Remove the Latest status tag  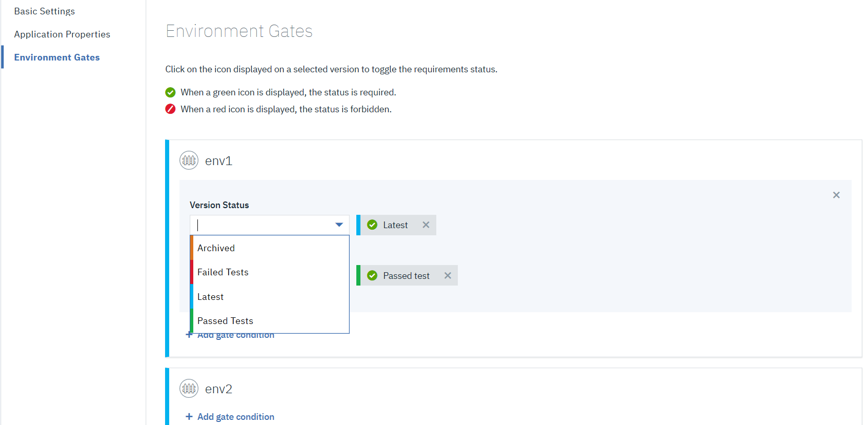point(426,225)
